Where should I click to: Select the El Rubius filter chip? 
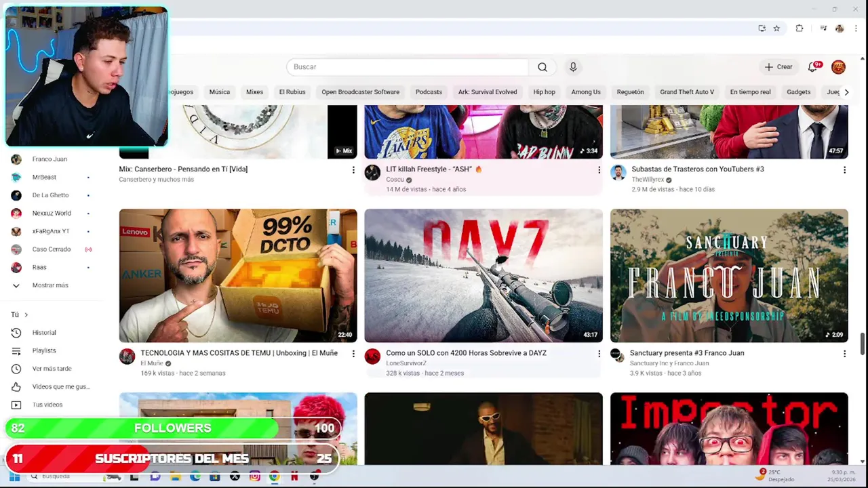point(292,92)
